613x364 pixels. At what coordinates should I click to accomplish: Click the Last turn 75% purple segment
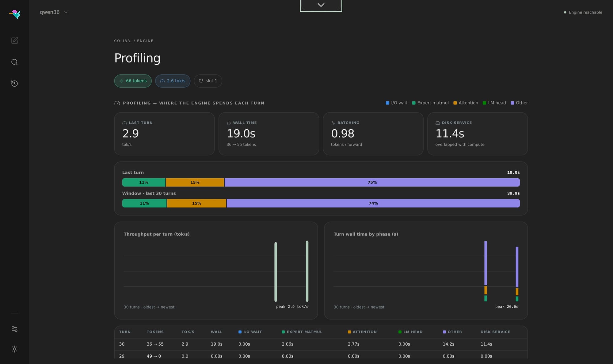point(372,182)
